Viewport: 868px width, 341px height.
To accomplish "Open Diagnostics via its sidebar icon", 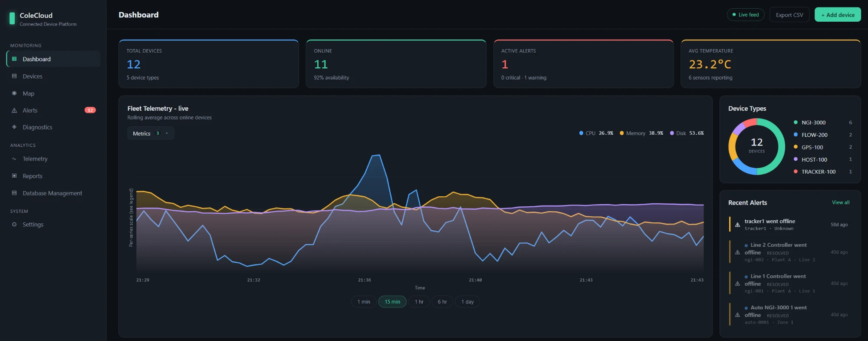I will pos(14,127).
